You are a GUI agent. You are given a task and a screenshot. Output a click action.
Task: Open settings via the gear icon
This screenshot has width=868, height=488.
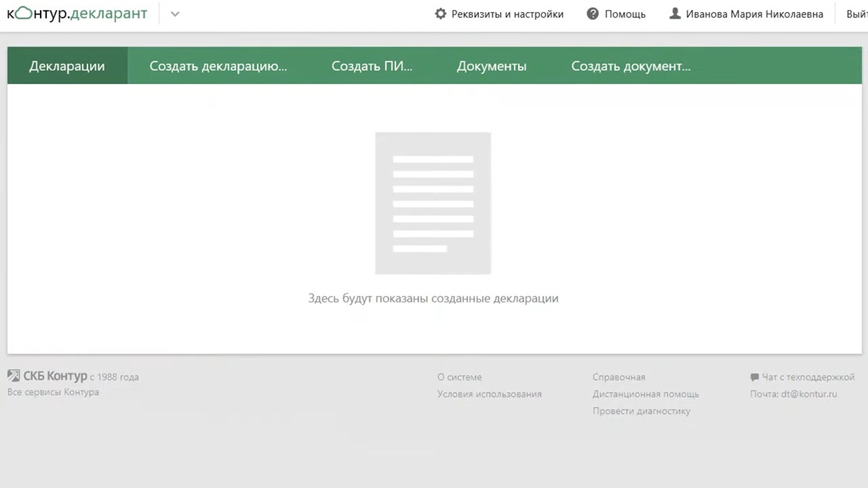click(440, 14)
